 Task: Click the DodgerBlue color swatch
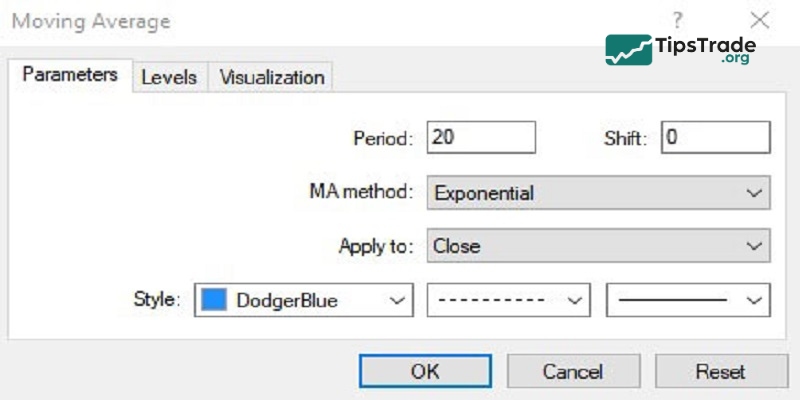click(214, 300)
